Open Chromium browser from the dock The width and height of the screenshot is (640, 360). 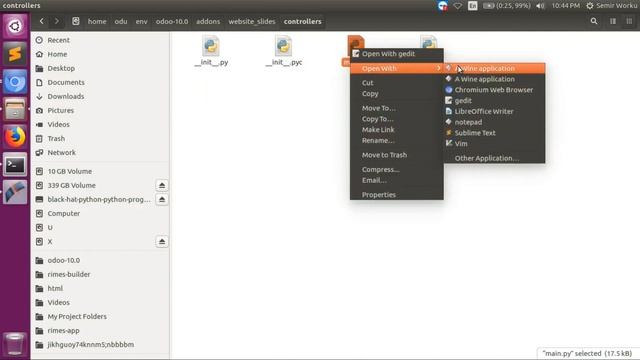tap(15, 82)
